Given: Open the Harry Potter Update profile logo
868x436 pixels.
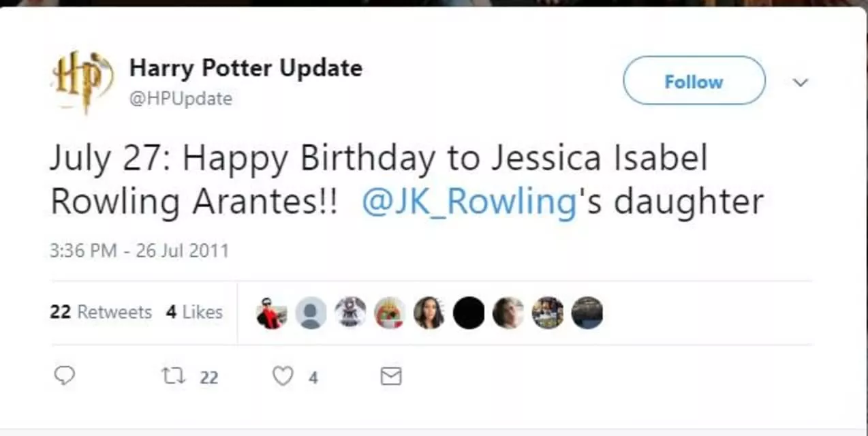Looking at the screenshot, I should click(x=82, y=82).
